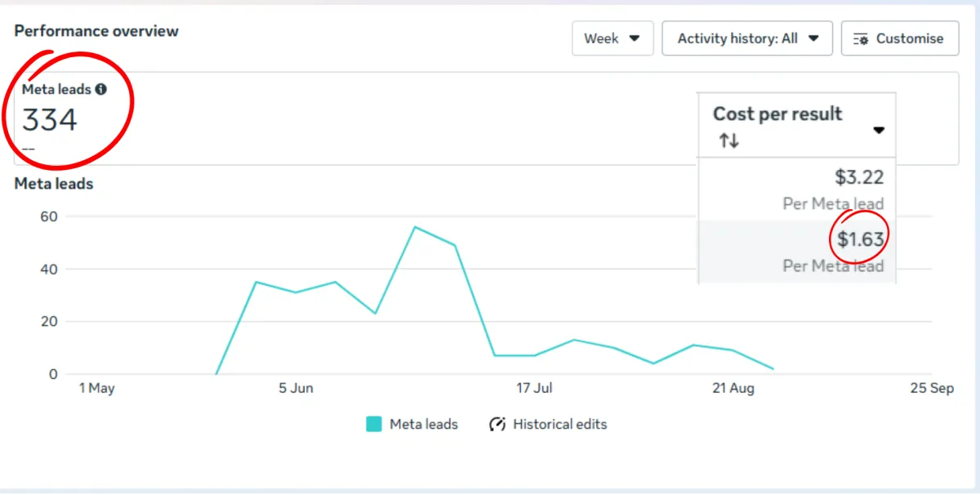Open the Cost per result dropdown arrow

click(879, 131)
